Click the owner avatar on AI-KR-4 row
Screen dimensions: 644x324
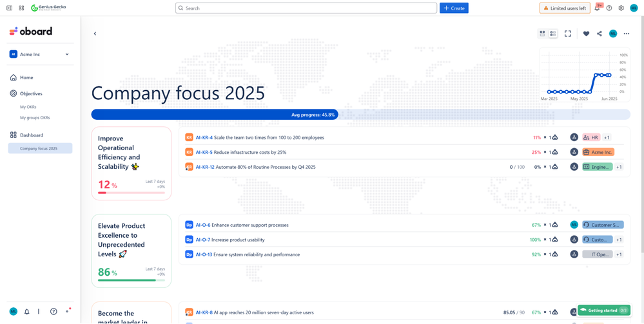click(574, 138)
